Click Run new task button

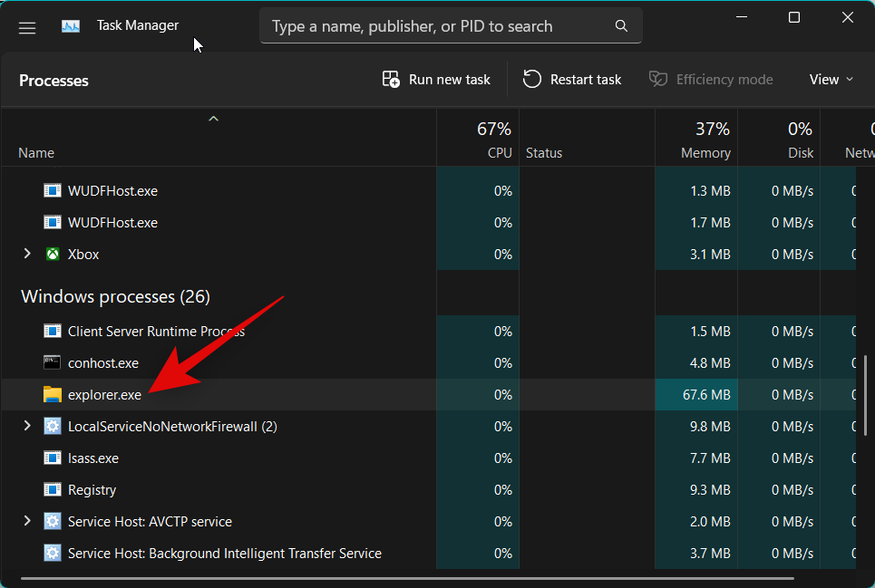click(436, 80)
